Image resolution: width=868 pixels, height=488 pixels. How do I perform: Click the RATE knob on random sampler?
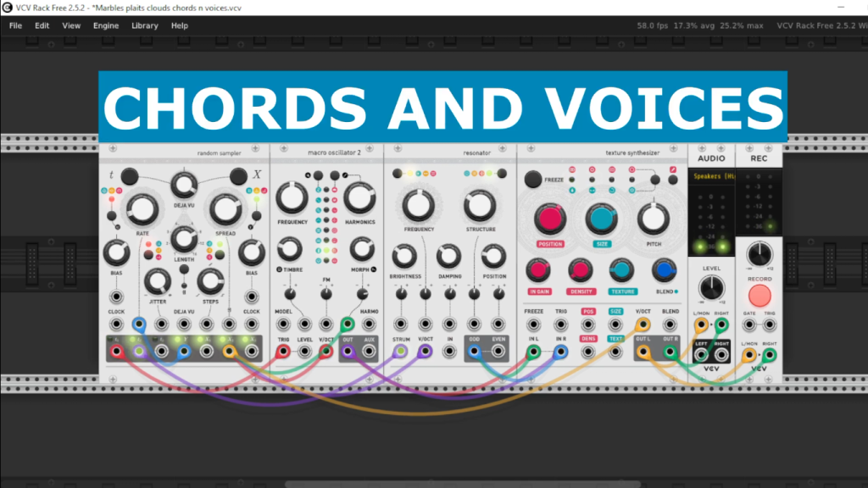142,210
